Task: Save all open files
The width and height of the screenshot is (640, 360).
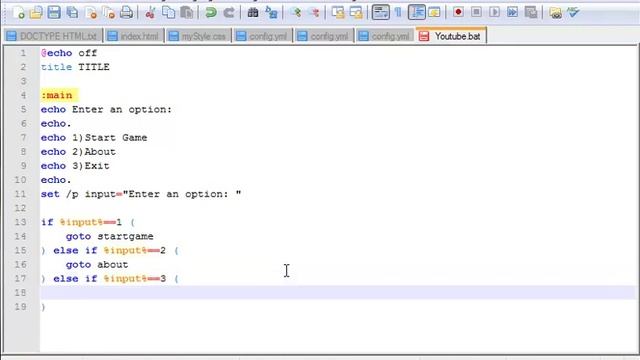Action: [x=72, y=13]
